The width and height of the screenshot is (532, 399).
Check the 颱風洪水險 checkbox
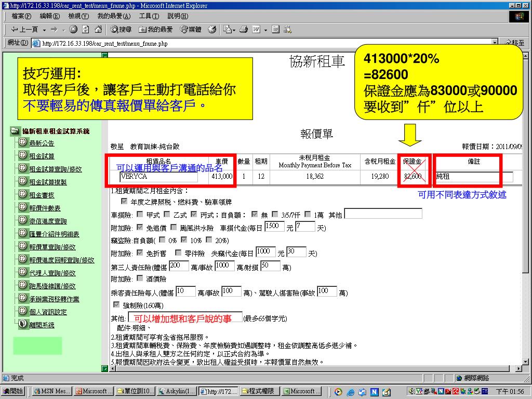[174, 227]
